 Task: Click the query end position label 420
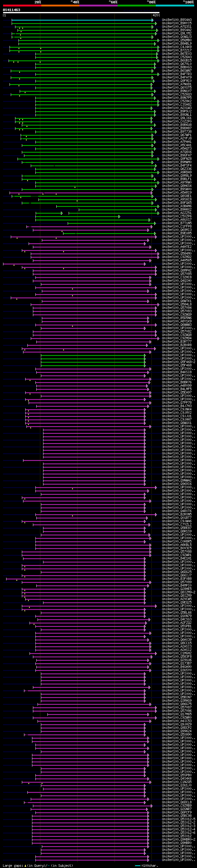click(155, 15)
